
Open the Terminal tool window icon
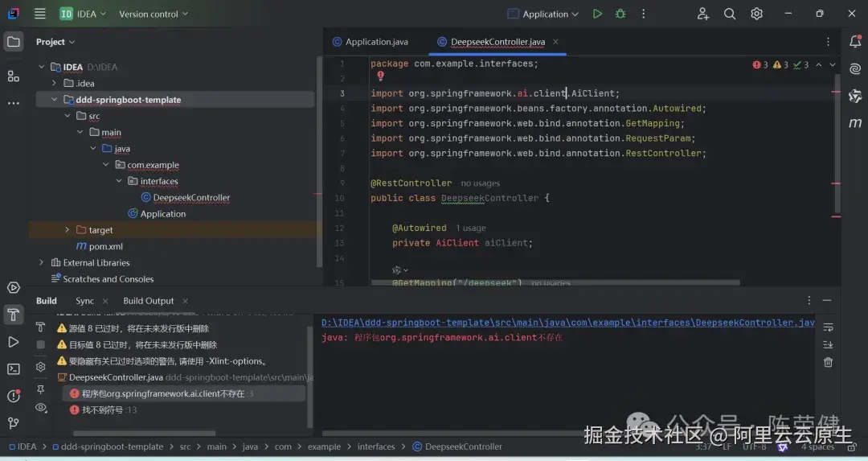click(x=14, y=369)
